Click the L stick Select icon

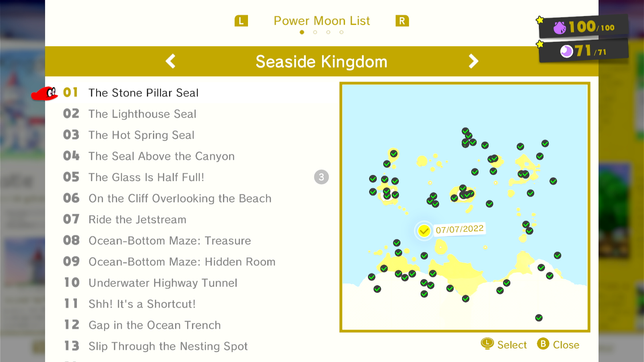[487, 344]
